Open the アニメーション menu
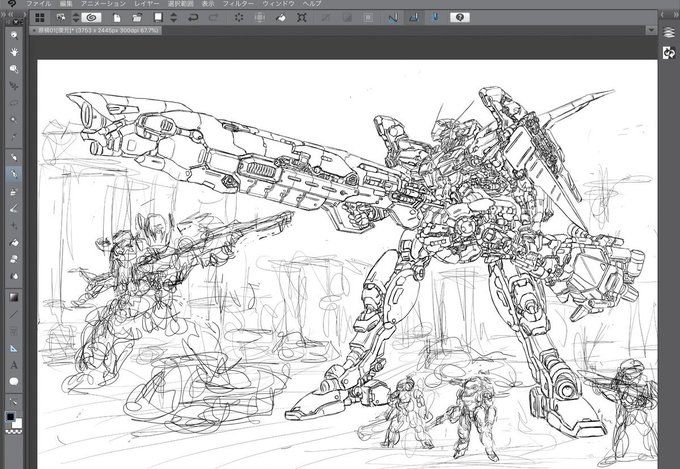The width and height of the screenshot is (680, 469). pos(103,3)
